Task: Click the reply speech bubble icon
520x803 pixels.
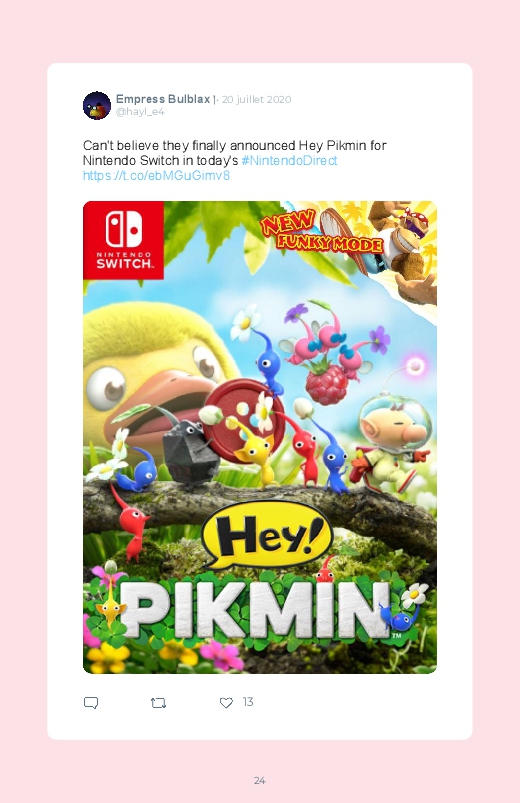Action: tap(91, 703)
